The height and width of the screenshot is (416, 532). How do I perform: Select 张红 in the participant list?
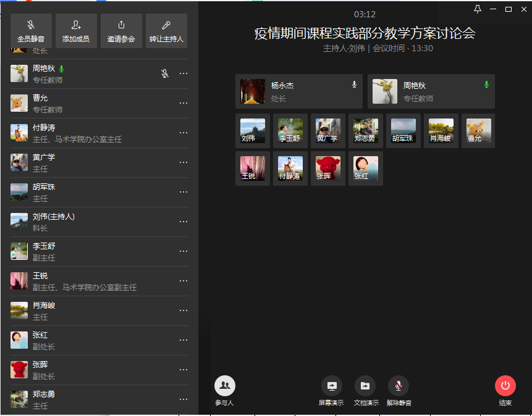pyautogui.click(x=74, y=340)
